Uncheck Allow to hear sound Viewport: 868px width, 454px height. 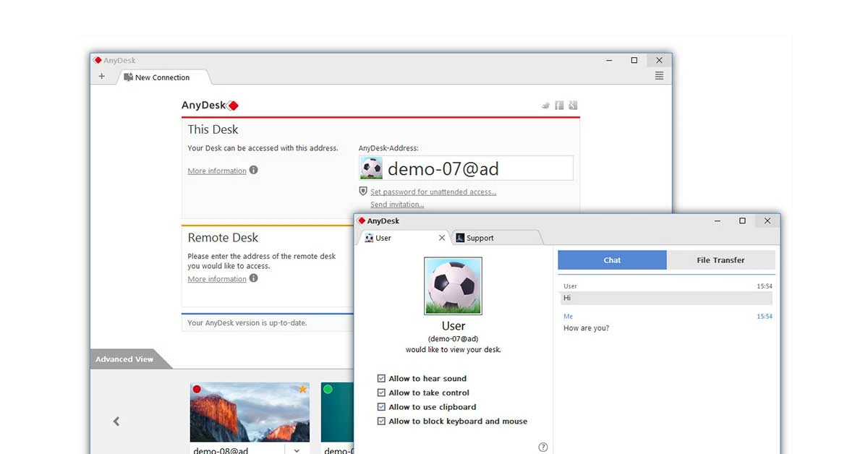(381, 378)
